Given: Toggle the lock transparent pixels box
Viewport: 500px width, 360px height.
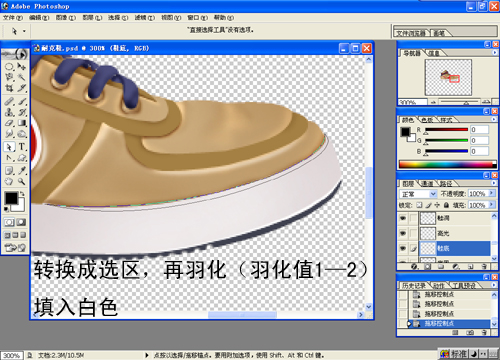Looking at the screenshot, I should point(419,205).
